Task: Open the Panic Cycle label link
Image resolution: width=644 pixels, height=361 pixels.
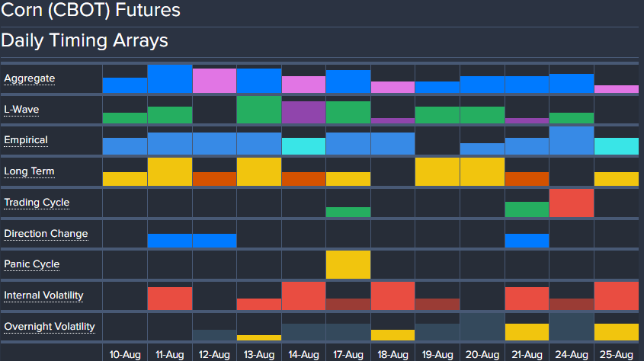Action: (31, 264)
